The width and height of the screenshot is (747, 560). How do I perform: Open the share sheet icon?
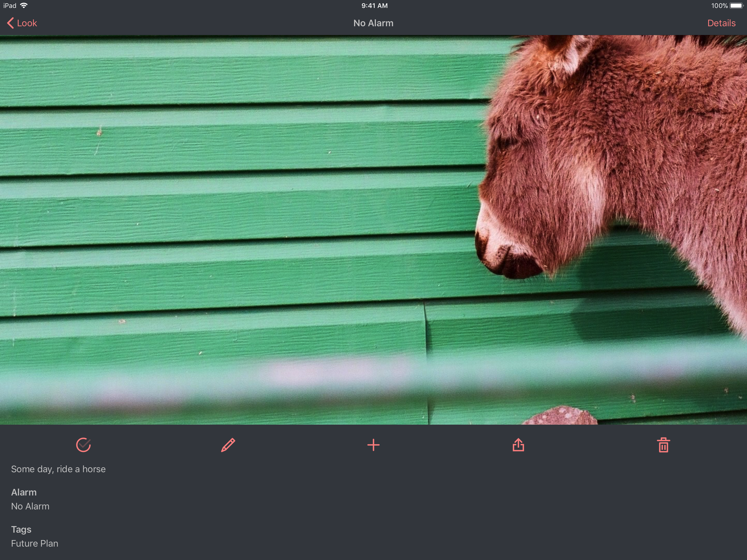coord(518,445)
